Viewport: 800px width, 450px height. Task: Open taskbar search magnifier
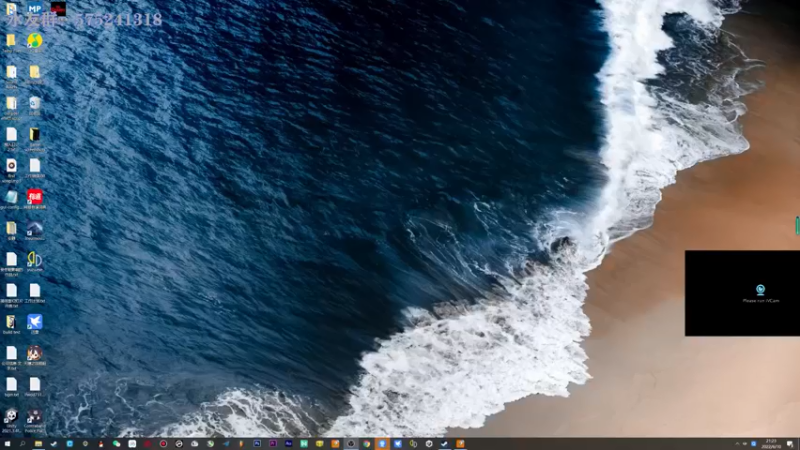click(x=22, y=444)
